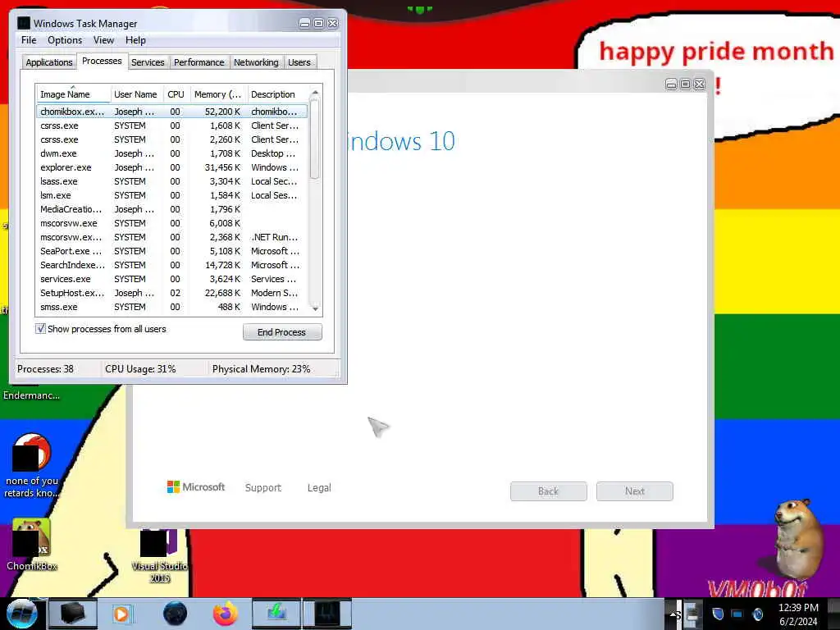Click the process list scroll down arrow
The width and height of the screenshot is (840, 630).
click(x=315, y=308)
